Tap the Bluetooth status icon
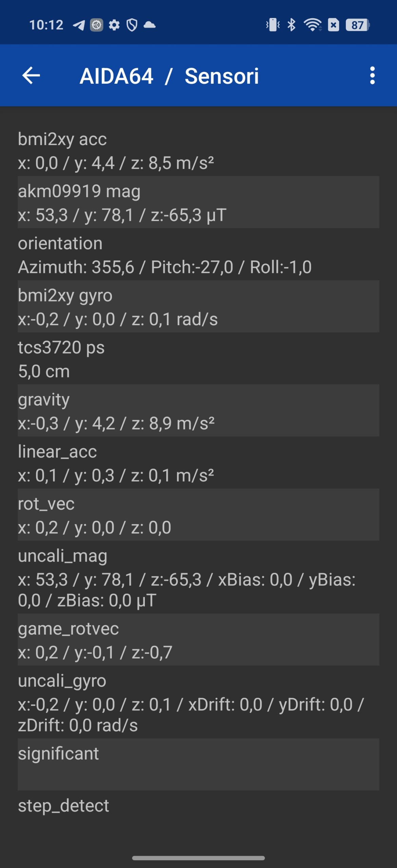 (291, 25)
